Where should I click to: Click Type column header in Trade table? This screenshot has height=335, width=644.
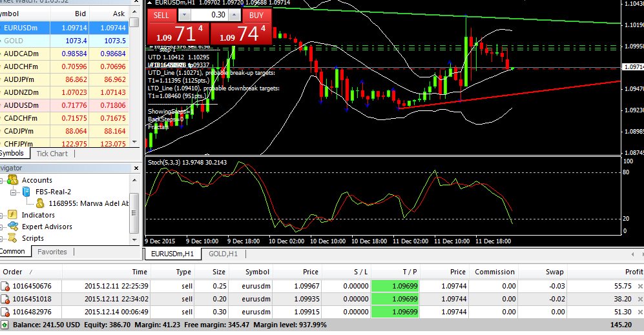172,272
